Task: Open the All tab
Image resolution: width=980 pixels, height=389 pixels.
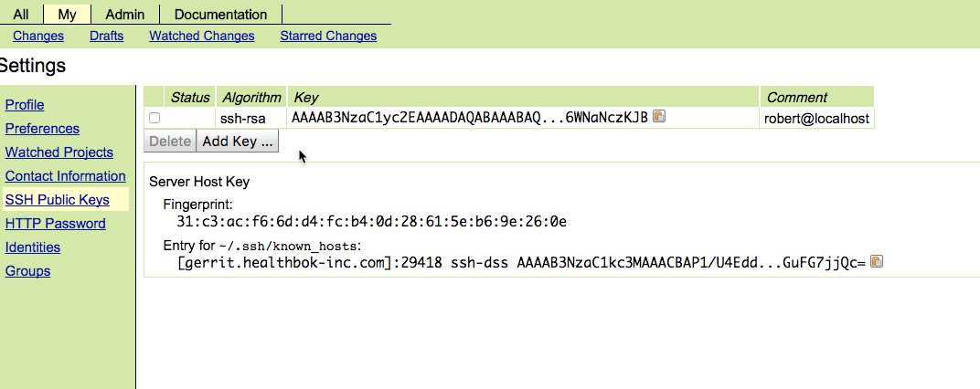Action: point(21,15)
